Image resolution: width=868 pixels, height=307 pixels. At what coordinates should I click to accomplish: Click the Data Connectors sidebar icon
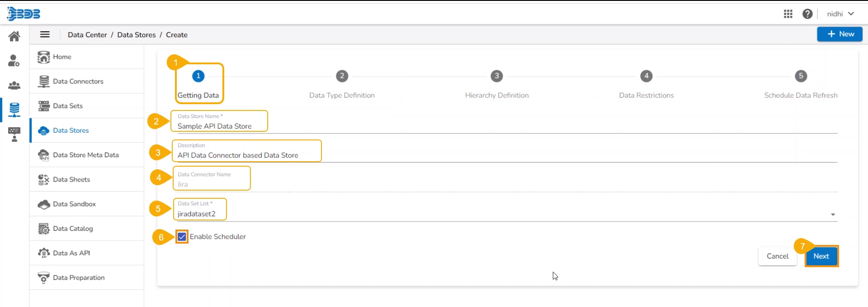point(44,82)
